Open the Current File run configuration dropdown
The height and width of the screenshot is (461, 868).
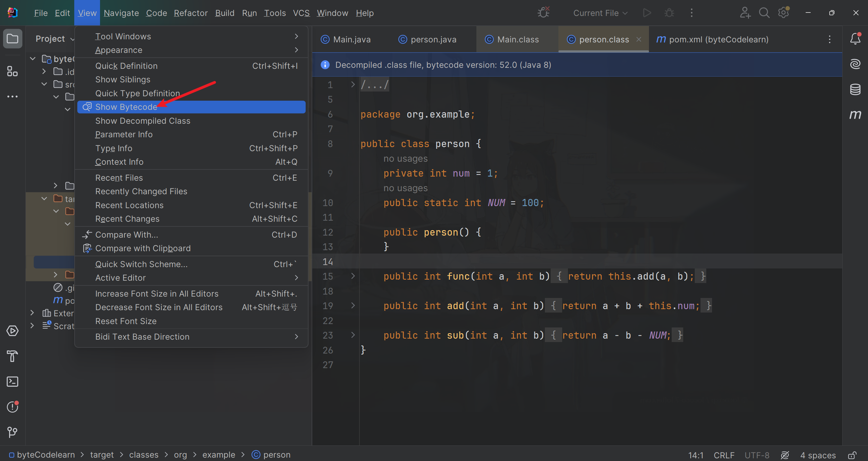(600, 13)
